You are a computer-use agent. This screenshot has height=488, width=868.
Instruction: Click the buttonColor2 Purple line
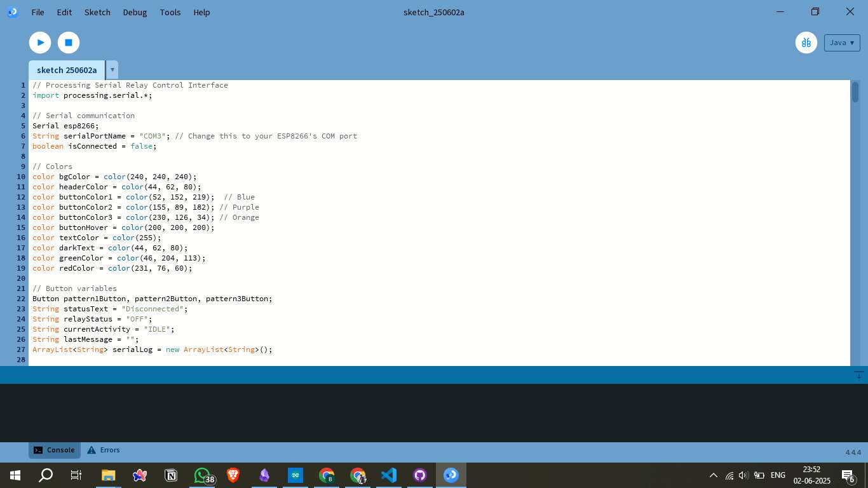point(146,207)
